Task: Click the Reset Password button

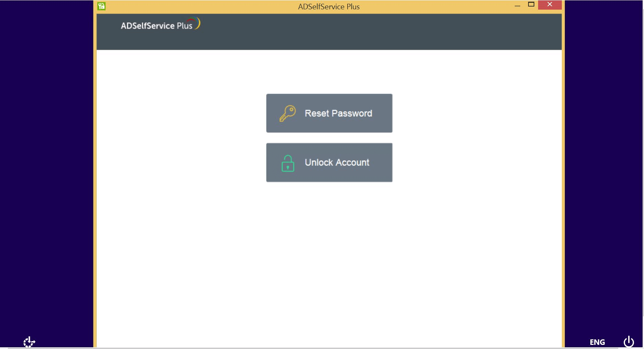Action: click(329, 113)
